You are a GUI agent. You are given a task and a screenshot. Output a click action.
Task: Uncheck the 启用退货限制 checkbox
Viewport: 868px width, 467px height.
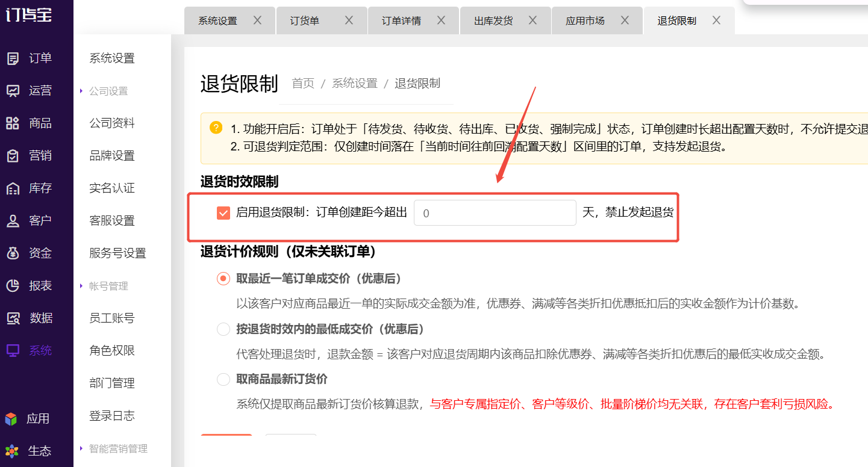pyautogui.click(x=223, y=213)
